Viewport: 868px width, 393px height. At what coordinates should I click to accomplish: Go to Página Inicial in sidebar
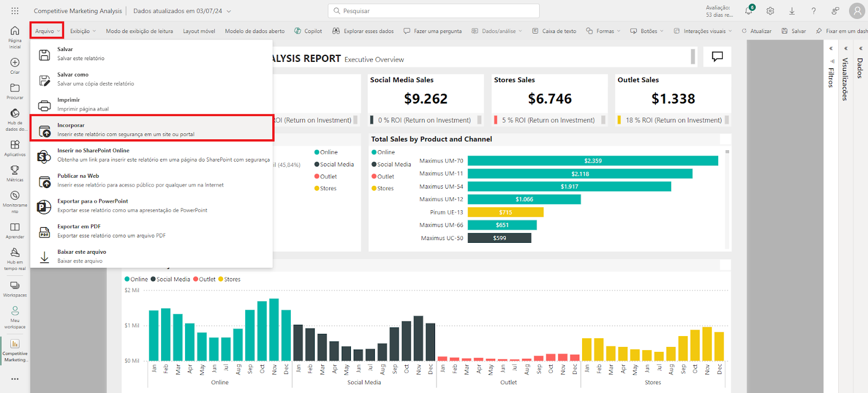[x=15, y=37]
